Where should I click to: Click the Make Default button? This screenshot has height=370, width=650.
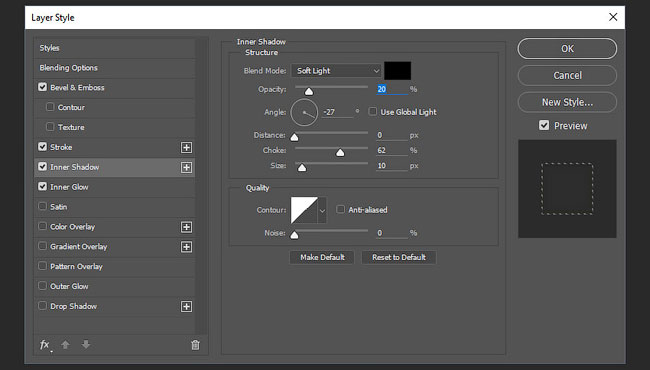[322, 257]
